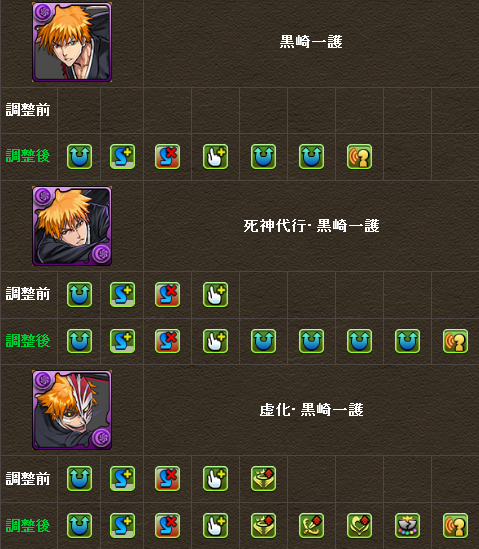Click the green 調整後 label in the bottom row
Image resolution: width=479 pixels, height=549 pixels.
click(x=28, y=526)
